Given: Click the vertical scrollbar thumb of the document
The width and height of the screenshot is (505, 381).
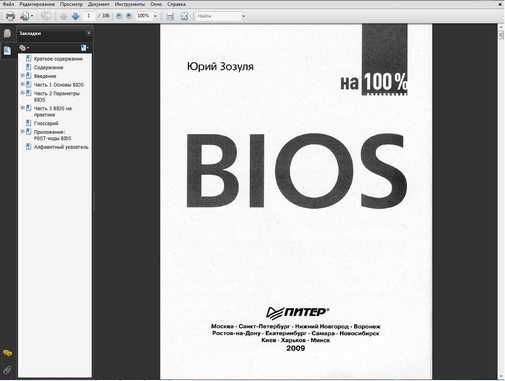Looking at the screenshot, I should coord(501,35).
